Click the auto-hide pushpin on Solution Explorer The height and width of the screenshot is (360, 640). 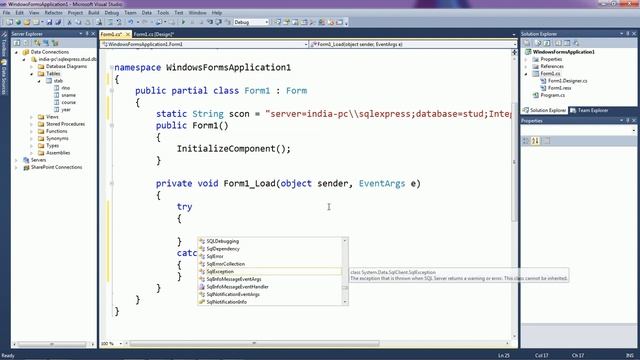(x=628, y=34)
